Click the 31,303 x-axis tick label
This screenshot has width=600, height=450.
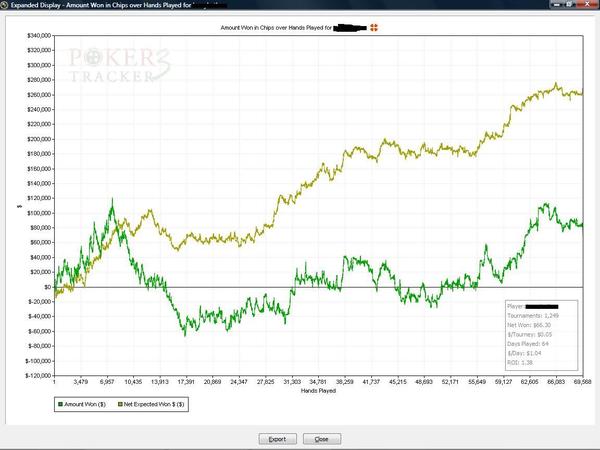click(292, 382)
